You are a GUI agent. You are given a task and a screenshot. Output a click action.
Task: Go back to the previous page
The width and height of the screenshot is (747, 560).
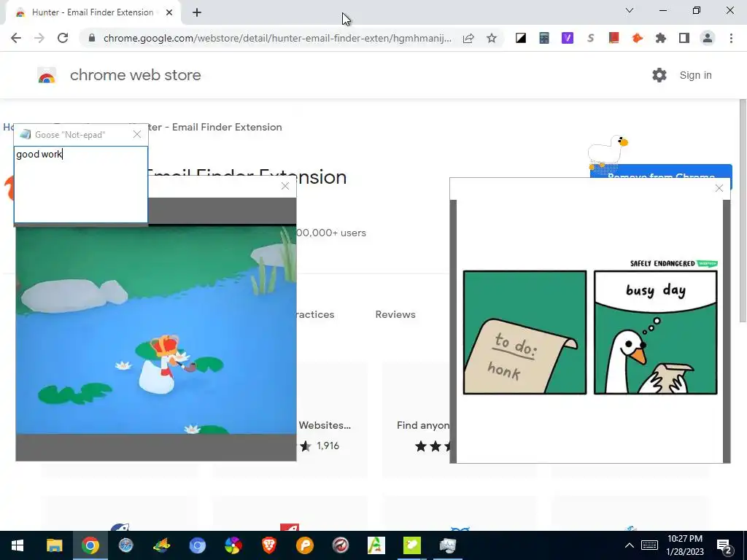[x=16, y=38]
